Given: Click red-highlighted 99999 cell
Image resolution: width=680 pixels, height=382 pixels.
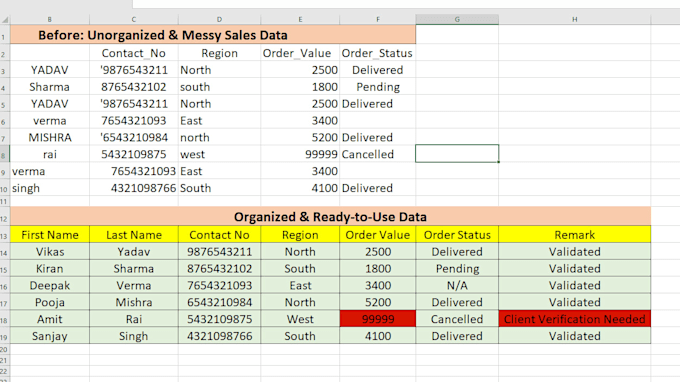Looking at the screenshot, I should (378, 319).
